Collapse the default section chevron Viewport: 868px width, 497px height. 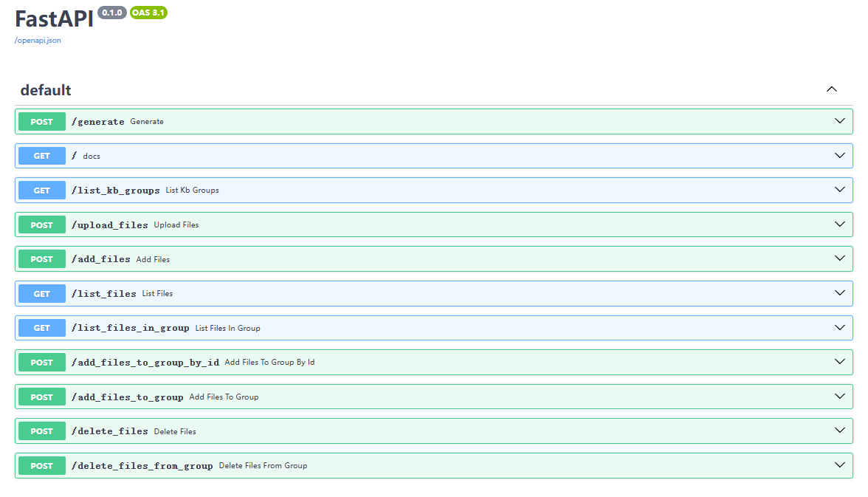[831, 89]
